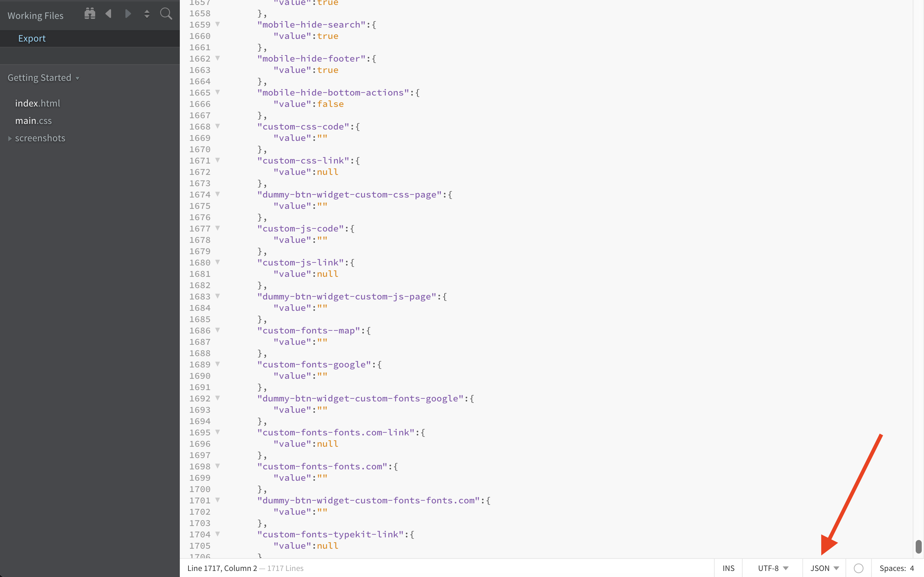Click the navigate forward arrow icon
Screen dimensions: 924x577
(128, 14)
